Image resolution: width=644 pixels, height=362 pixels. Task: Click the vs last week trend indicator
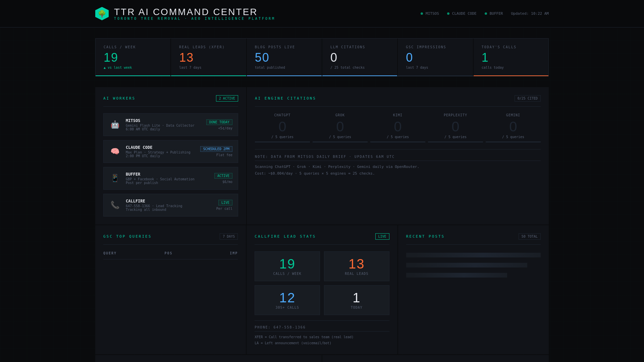pos(118,68)
